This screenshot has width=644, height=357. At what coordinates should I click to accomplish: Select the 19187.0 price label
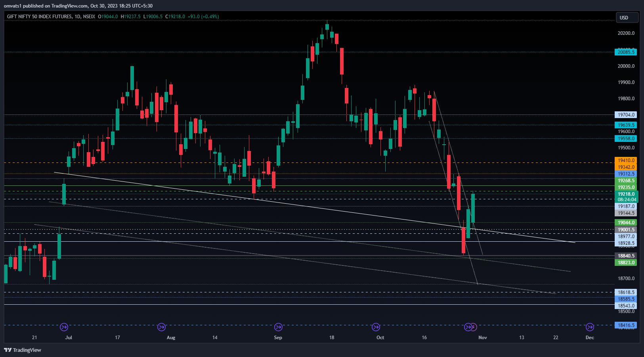click(626, 206)
